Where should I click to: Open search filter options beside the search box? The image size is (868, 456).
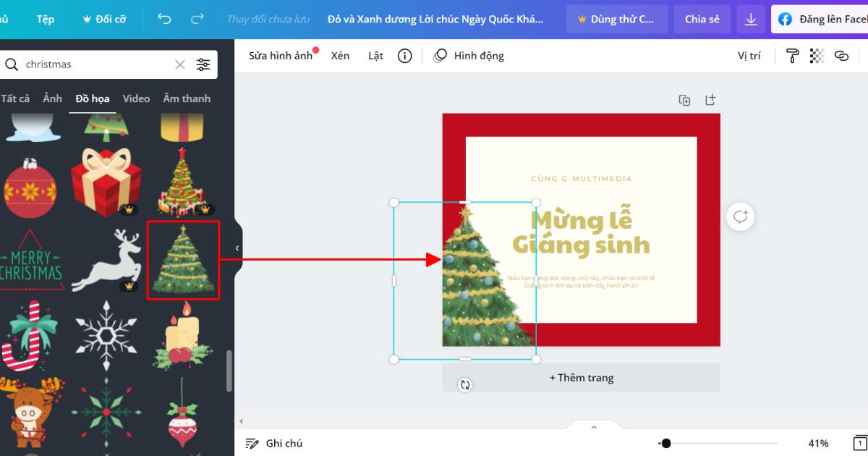click(203, 64)
